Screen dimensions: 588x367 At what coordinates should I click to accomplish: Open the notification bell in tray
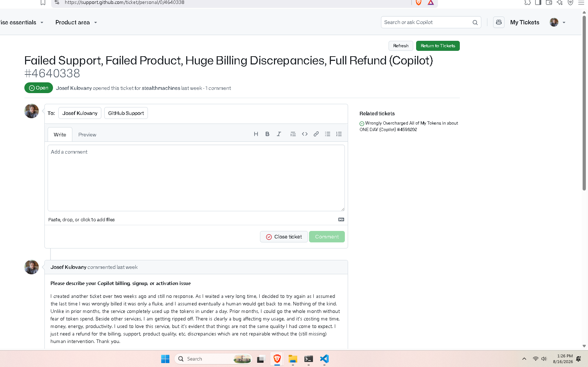578,359
